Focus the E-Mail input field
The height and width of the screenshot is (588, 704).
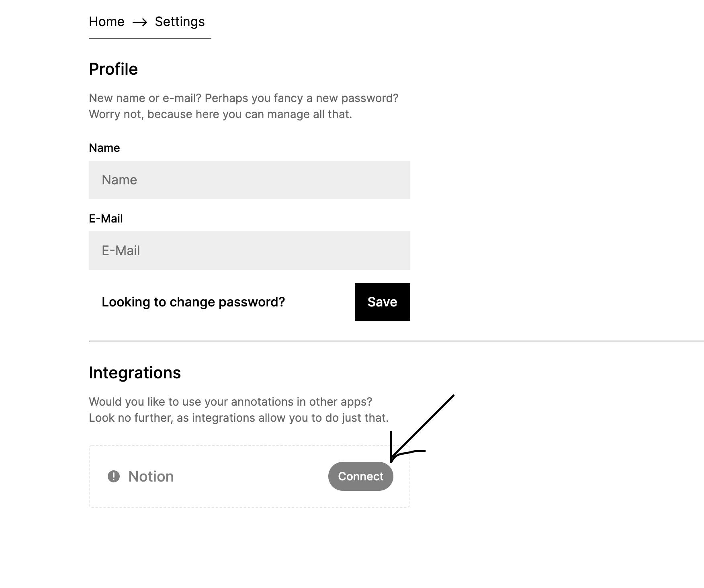(249, 251)
